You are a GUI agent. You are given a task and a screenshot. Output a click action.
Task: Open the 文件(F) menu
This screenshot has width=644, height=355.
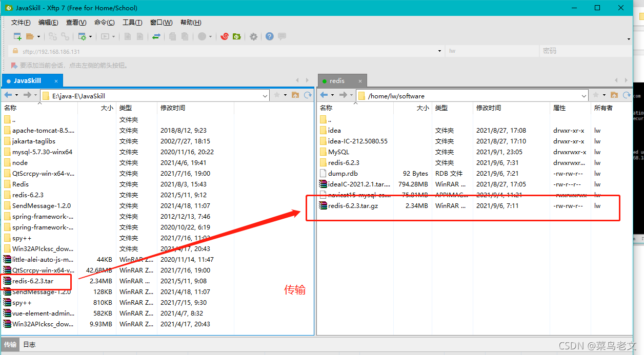[x=21, y=23]
